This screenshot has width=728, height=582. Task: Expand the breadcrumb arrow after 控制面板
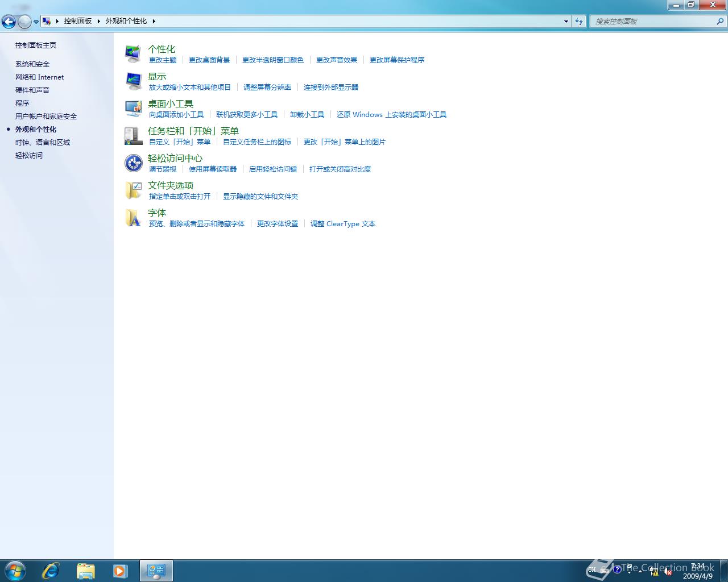click(x=98, y=21)
